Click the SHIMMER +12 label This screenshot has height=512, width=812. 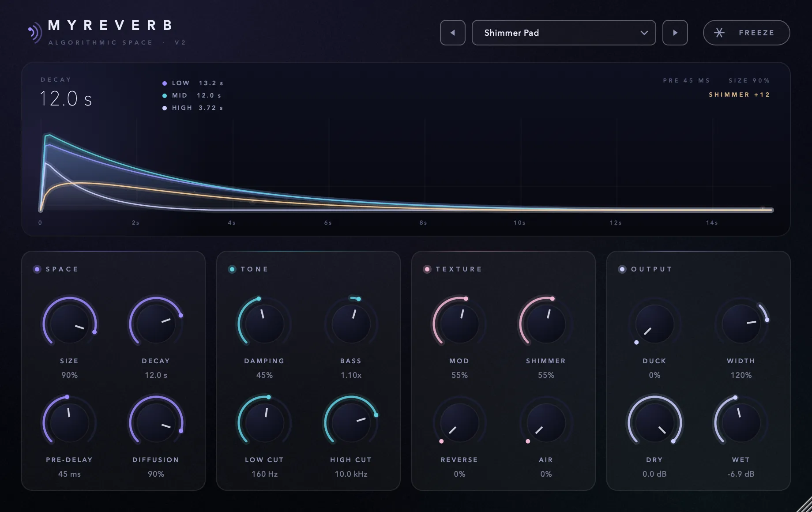click(739, 94)
